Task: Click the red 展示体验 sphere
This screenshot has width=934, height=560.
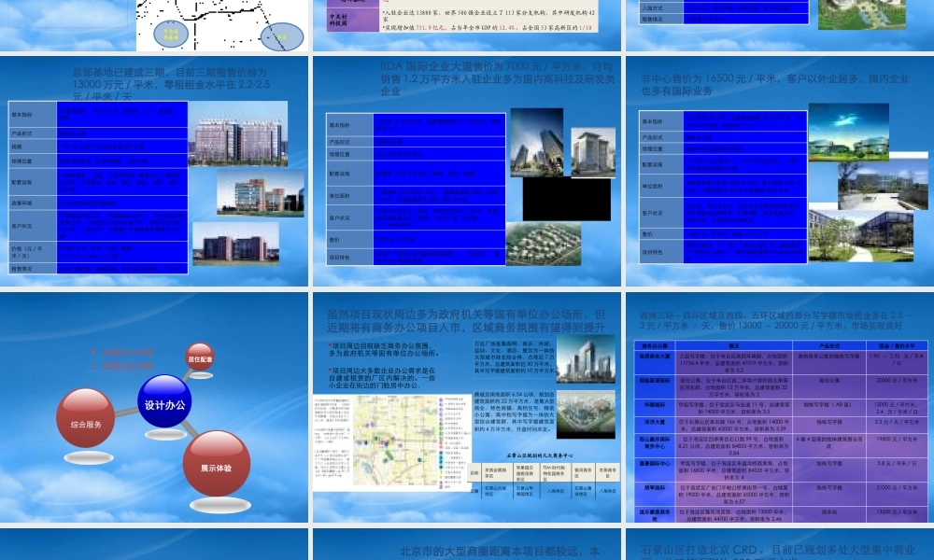Action: [x=217, y=464]
